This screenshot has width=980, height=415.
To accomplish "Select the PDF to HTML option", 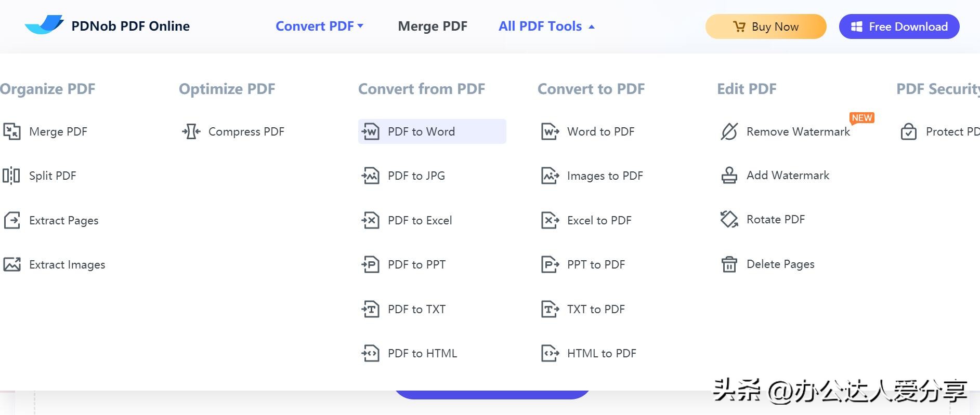I will 422,354.
